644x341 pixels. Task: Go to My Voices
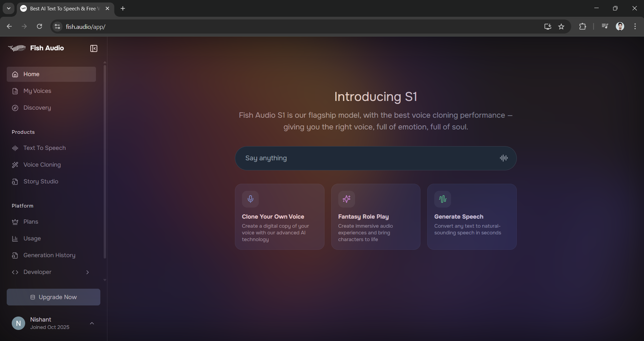(37, 91)
